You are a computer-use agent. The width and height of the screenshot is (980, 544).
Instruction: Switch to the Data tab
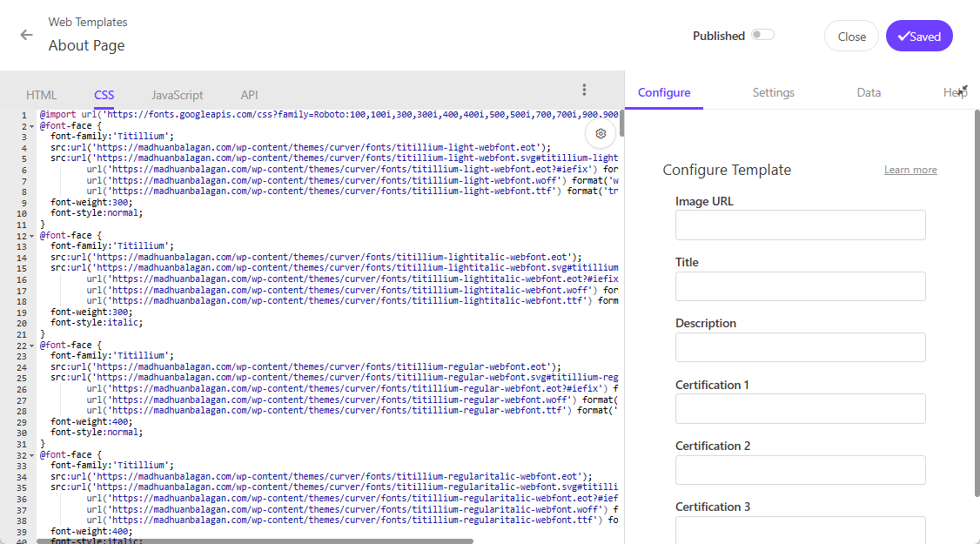click(x=869, y=92)
